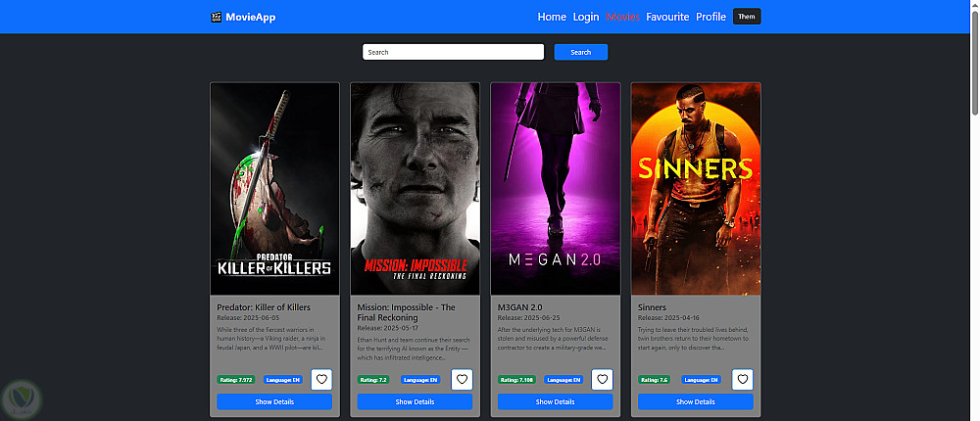Click the description starting 'Trying to leave'
The height and width of the screenshot is (421, 980).
(x=694, y=339)
